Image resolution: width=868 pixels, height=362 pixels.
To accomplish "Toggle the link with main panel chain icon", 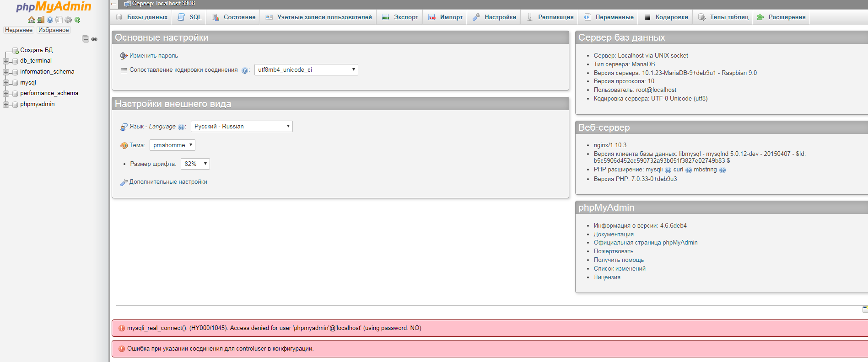I will (94, 39).
